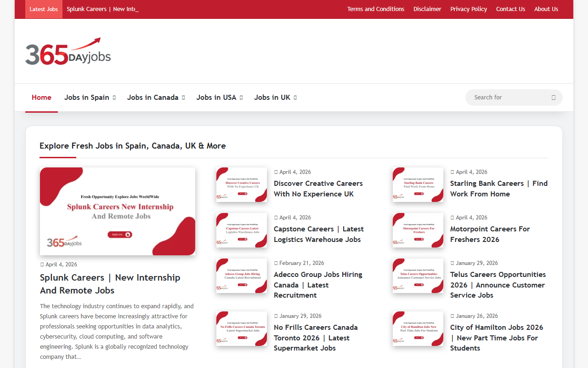Viewport: 588px width, 368px height.
Task: Open Motorpoint Careers For Freshers 2026
Action: point(490,234)
